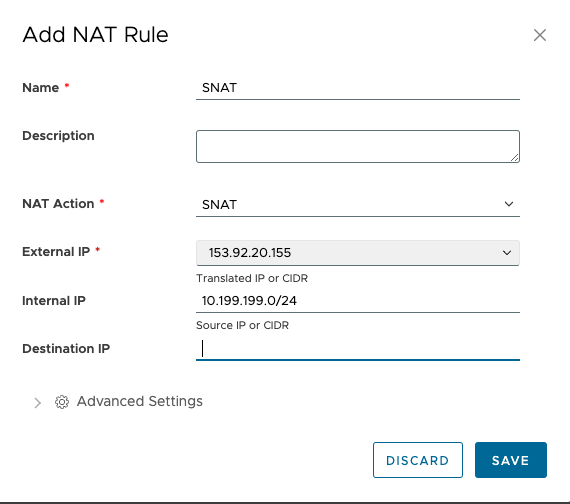Close the Add NAT Rule dialog
This screenshot has height=504, width=570.
[540, 35]
